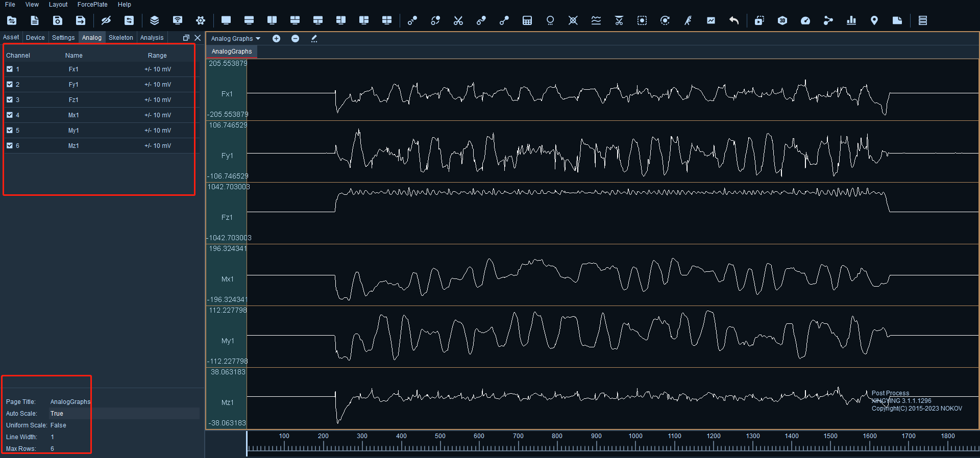980x458 pixels.
Task: Open the 3D view icon
Action: 782,20
